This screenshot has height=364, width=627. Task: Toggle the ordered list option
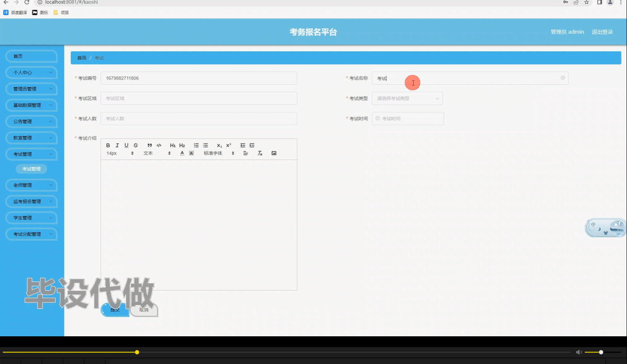[x=196, y=145]
